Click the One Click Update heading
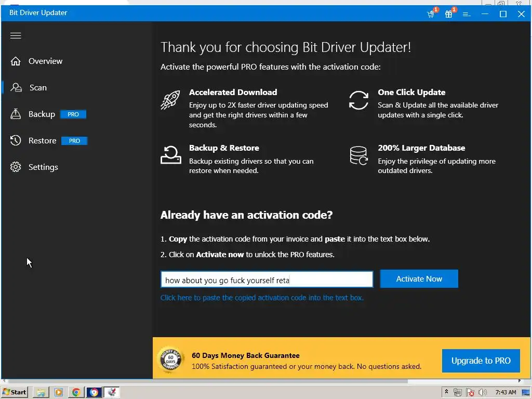532x399 pixels. tap(411, 92)
